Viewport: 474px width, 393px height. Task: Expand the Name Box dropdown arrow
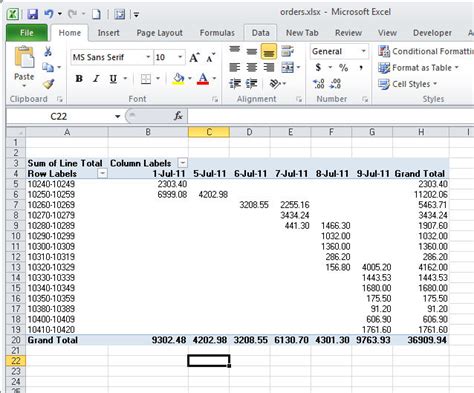(118, 116)
